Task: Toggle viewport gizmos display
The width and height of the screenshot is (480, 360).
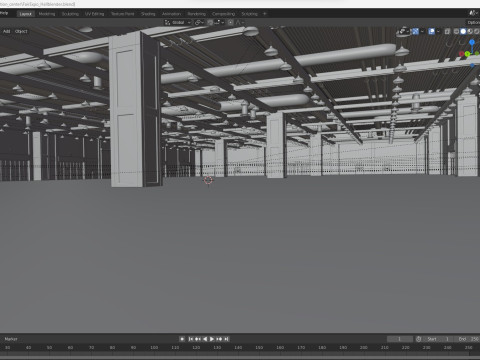Action: click(x=415, y=31)
